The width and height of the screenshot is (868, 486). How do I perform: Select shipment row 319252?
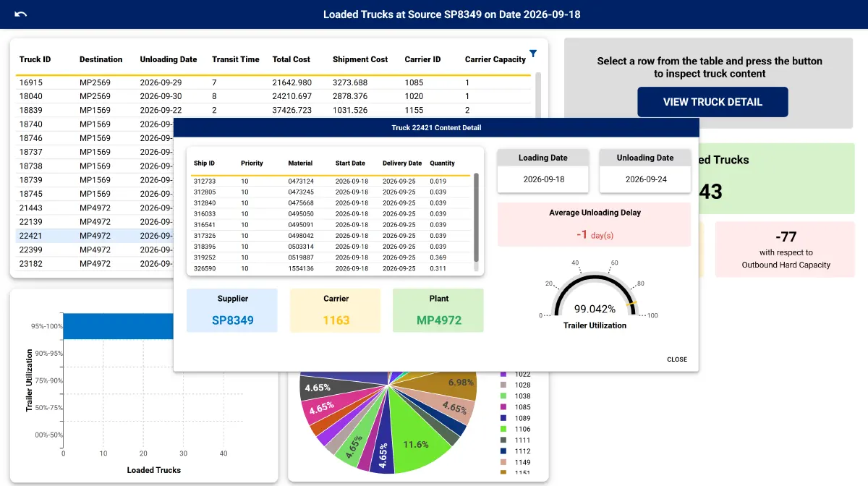pos(331,257)
